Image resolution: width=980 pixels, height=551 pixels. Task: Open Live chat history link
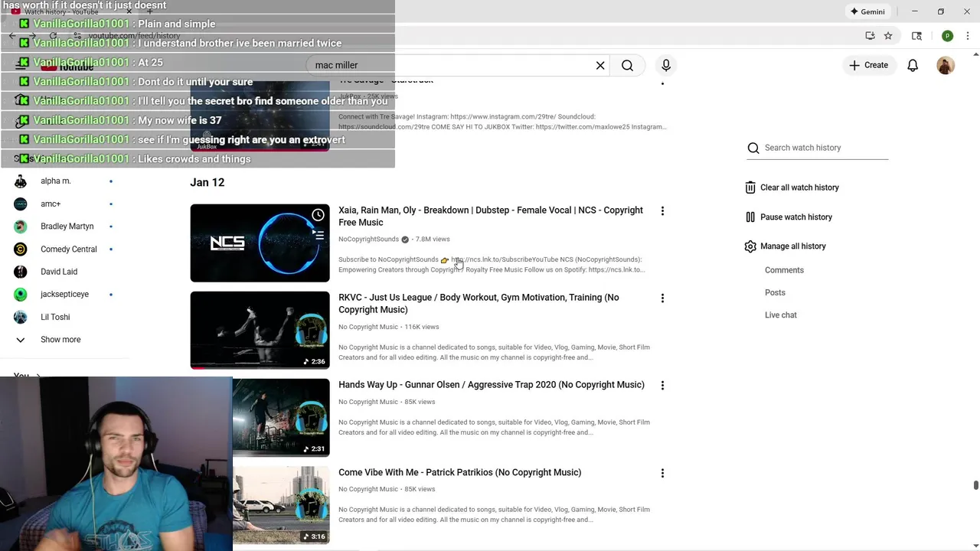click(780, 315)
